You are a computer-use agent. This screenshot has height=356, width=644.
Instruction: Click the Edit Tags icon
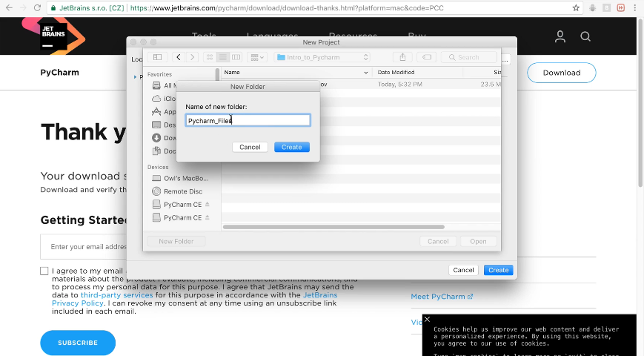pos(427,57)
